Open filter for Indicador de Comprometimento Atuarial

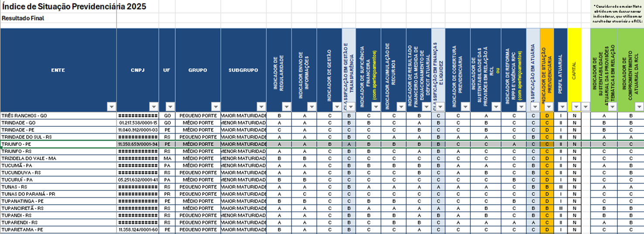[x=639, y=107]
